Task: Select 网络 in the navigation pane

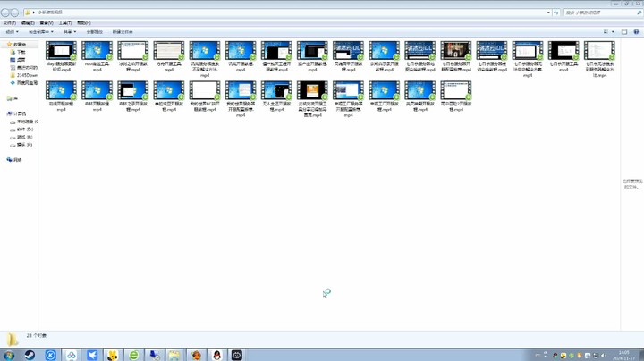Action: click(14, 160)
